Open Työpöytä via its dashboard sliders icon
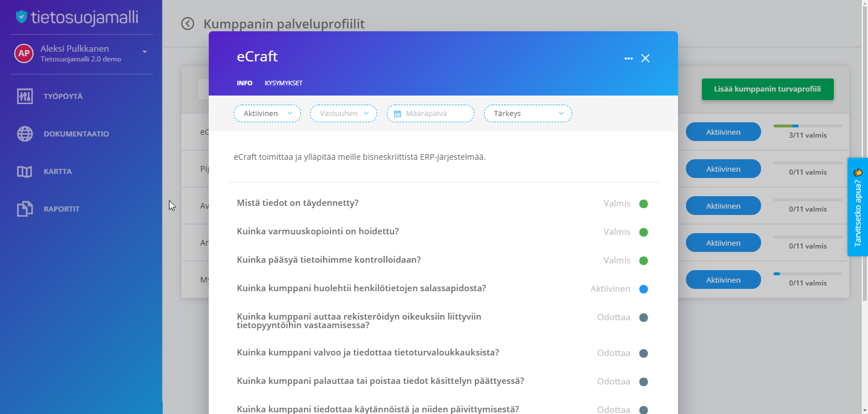 click(x=24, y=96)
